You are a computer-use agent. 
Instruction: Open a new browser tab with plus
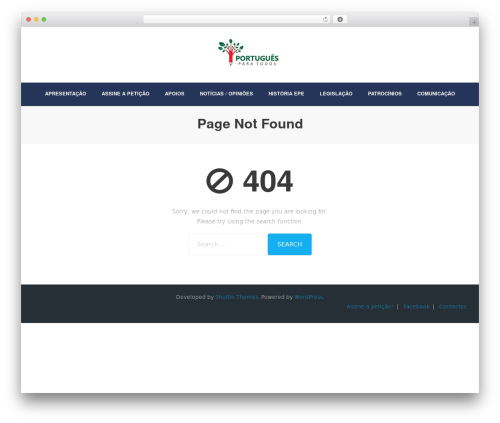coord(474,22)
